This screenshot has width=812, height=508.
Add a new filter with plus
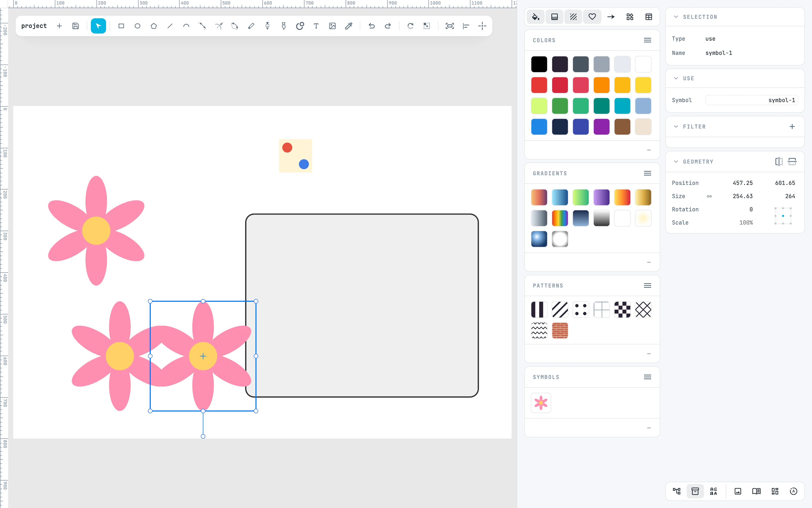coord(792,127)
